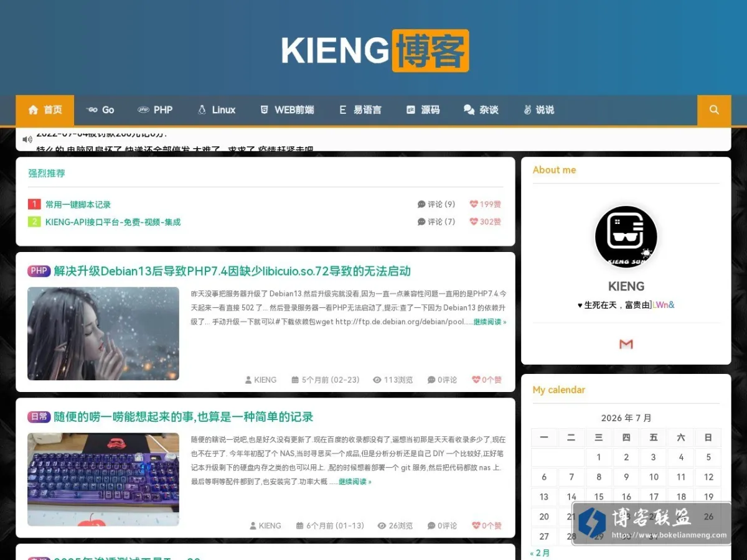The image size is (747, 560).
Task: Open keyboard photo thumbnail
Action: pyautogui.click(x=103, y=480)
